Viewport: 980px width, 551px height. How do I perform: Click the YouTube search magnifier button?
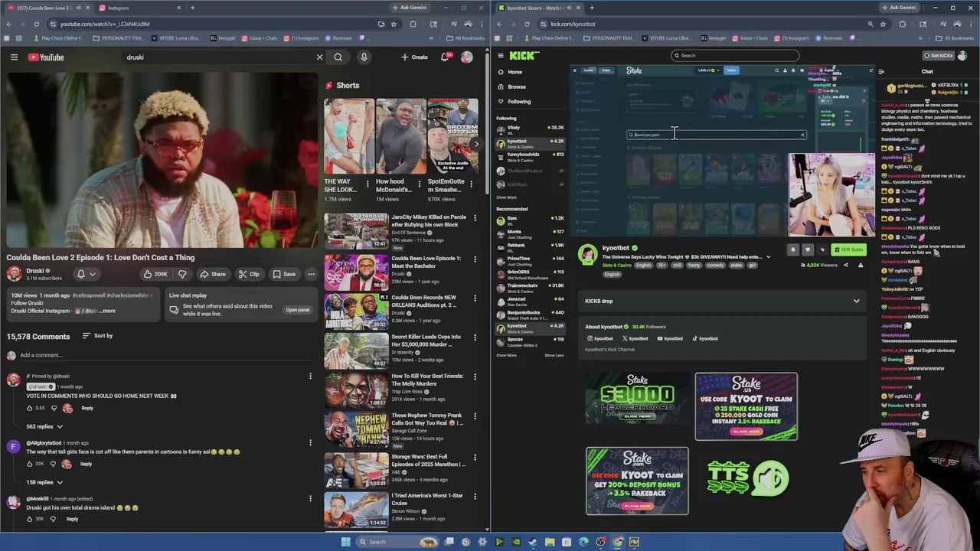(x=338, y=57)
